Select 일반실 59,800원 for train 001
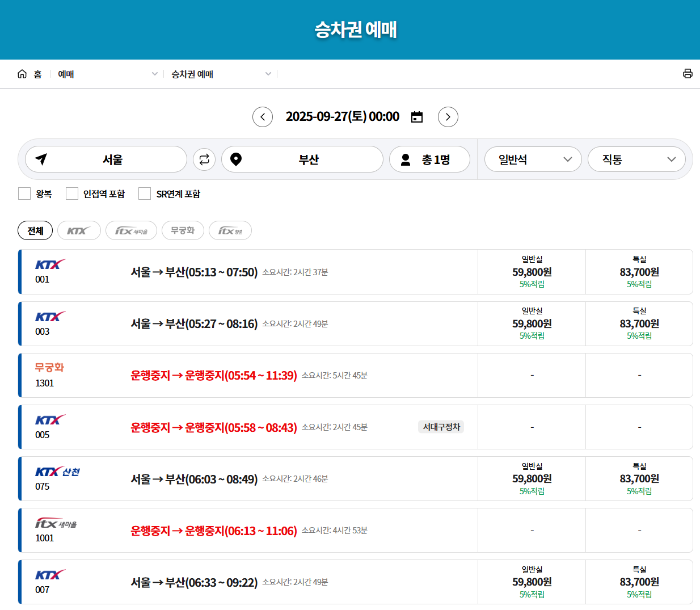 point(532,272)
